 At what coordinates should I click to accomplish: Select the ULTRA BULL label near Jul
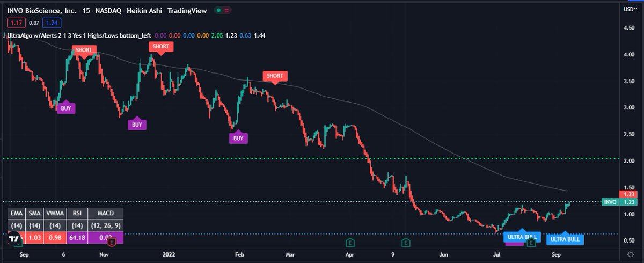(x=522, y=236)
